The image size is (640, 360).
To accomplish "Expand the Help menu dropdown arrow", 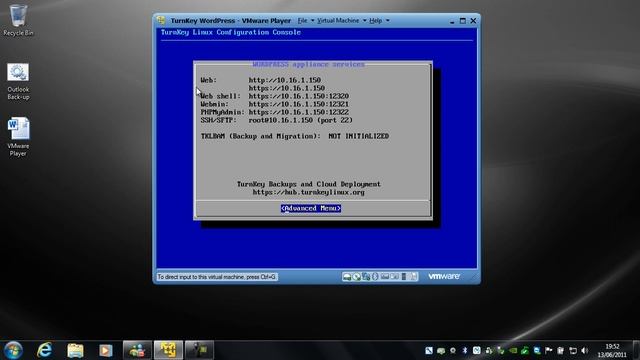I will tap(388, 20).
